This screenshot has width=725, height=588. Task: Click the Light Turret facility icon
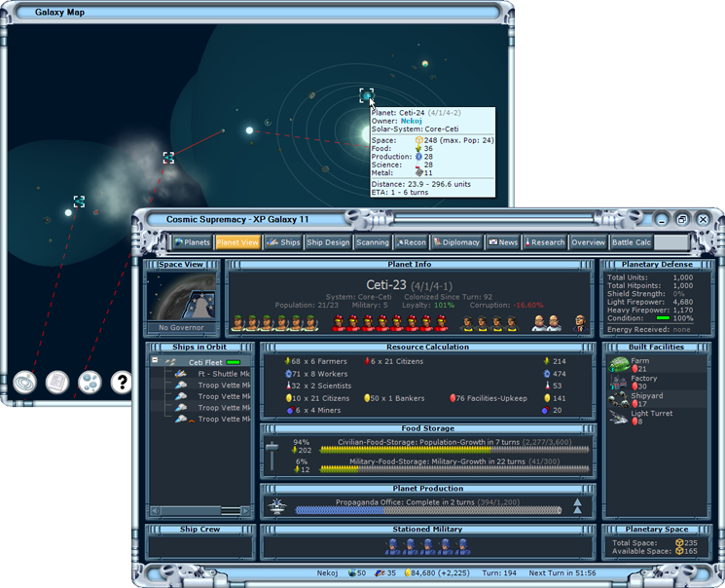tap(619, 418)
